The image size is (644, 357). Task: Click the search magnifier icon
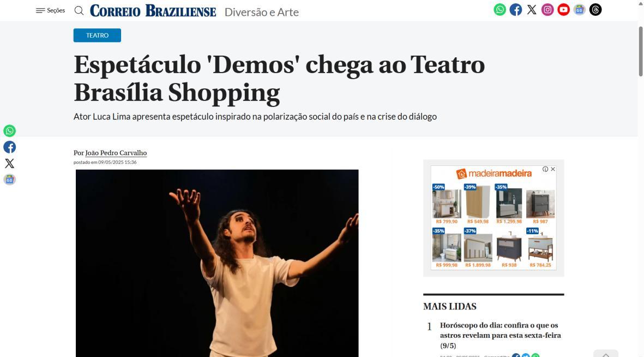(x=79, y=11)
